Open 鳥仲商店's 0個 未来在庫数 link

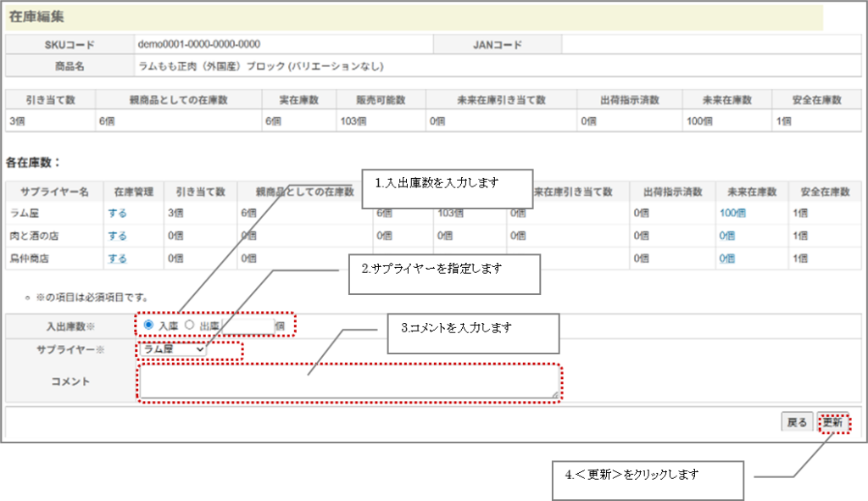pos(727,259)
